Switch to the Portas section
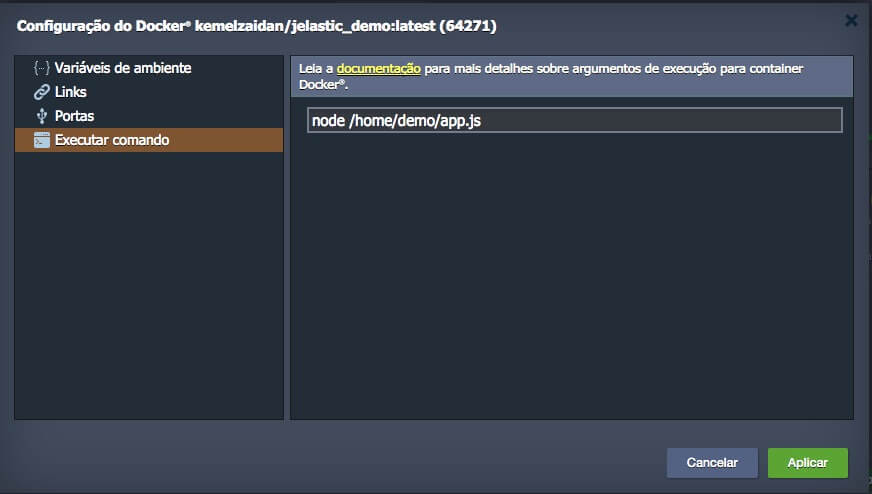This screenshot has width=872, height=494. [75, 116]
